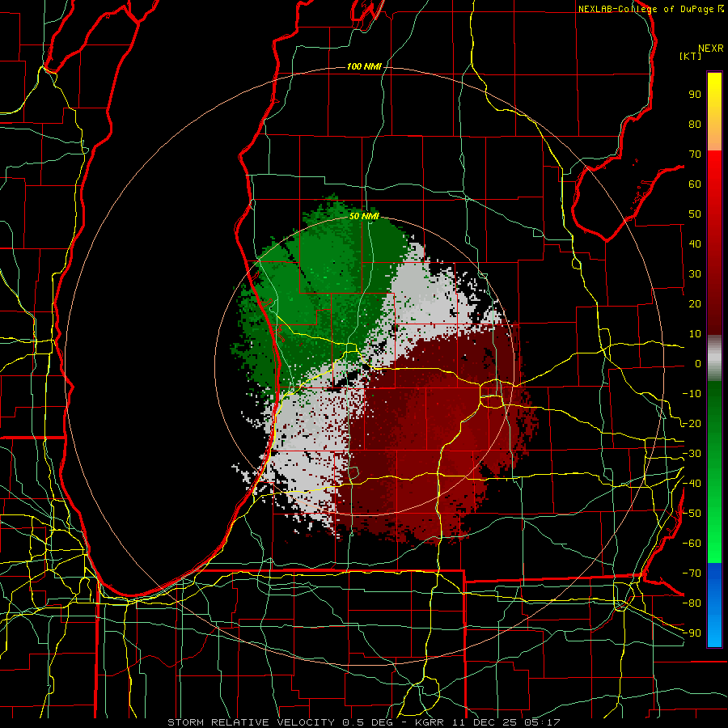Click the positive 40 scale value

pyautogui.click(x=695, y=244)
